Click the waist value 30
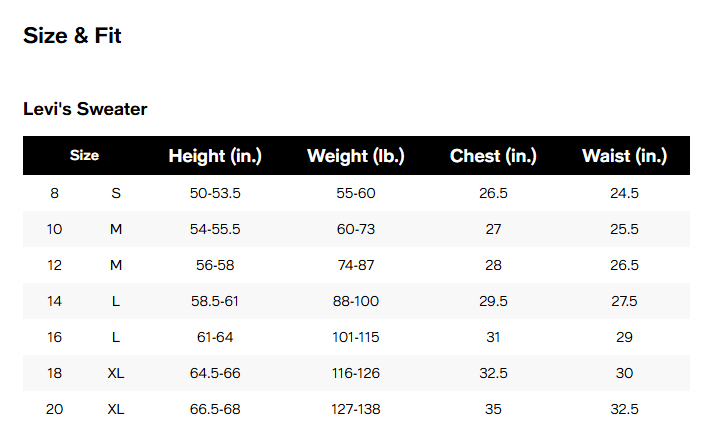Viewport: 710px width, 440px height. click(x=624, y=373)
